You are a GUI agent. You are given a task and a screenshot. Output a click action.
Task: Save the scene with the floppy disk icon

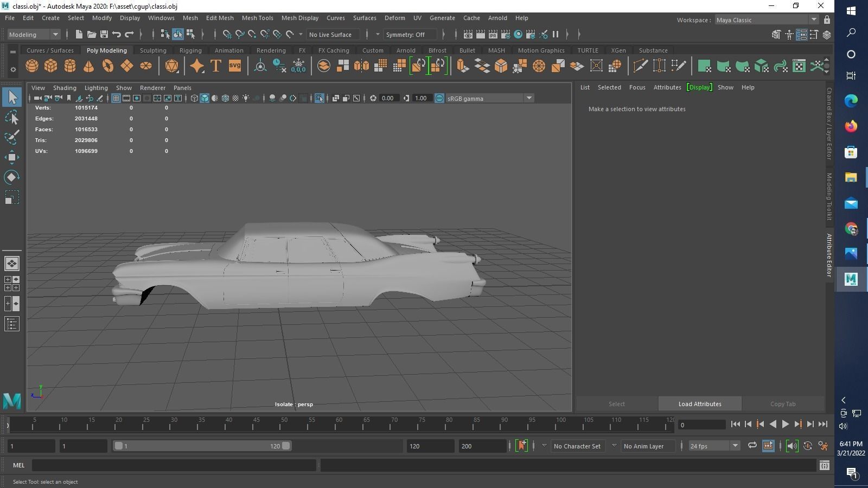(x=104, y=35)
